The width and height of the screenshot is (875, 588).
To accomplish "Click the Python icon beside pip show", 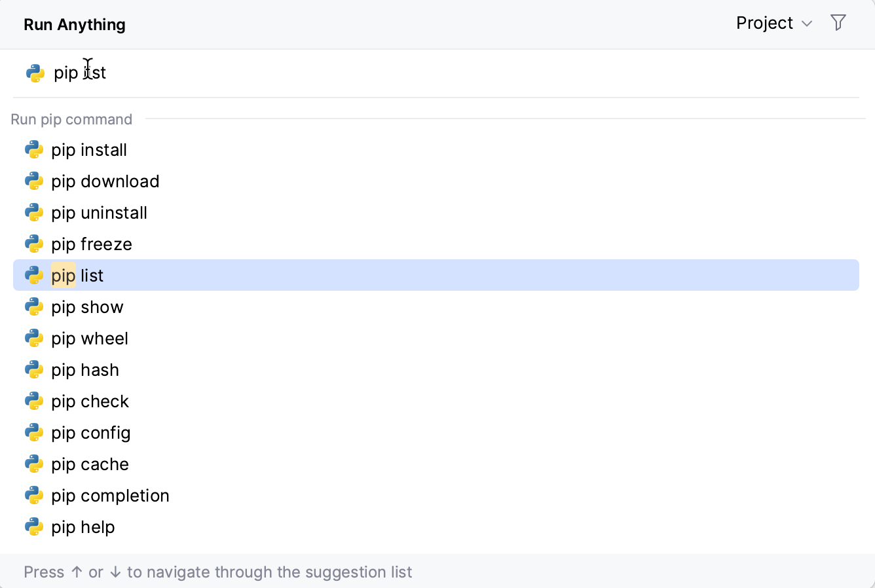I will (x=34, y=307).
